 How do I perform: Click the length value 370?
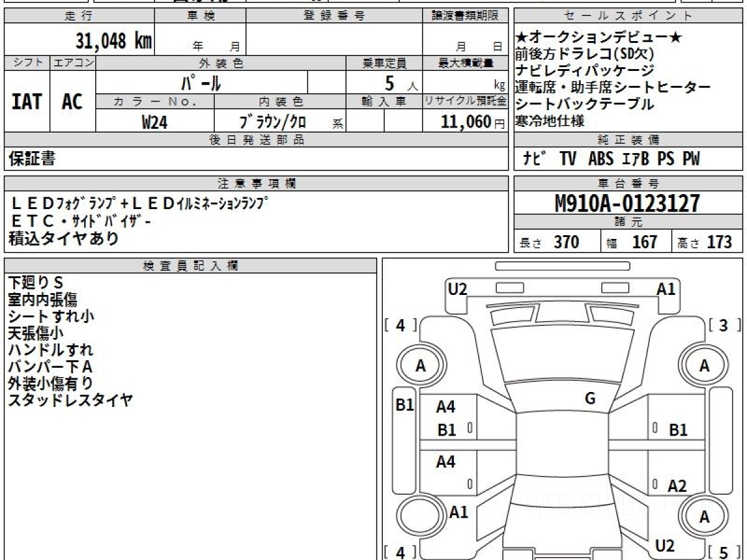pyautogui.click(x=566, y=242)
